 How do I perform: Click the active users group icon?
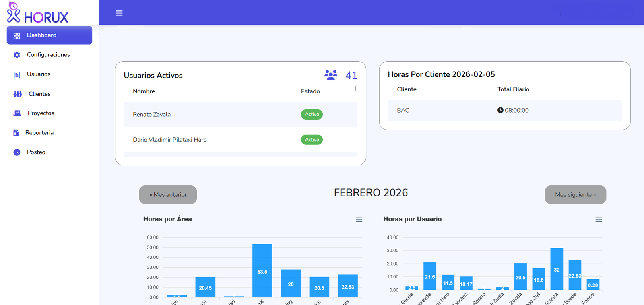[330, 75]
